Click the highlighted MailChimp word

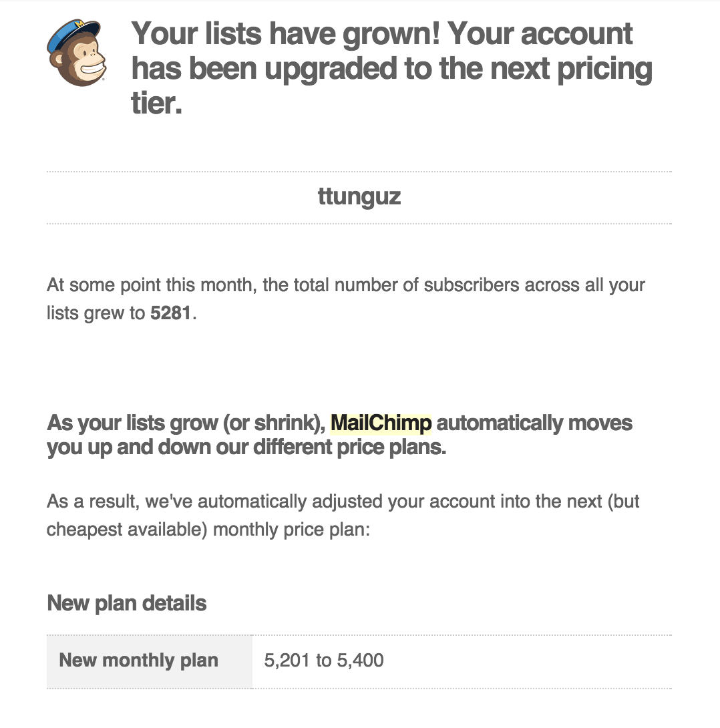[381, 423]
